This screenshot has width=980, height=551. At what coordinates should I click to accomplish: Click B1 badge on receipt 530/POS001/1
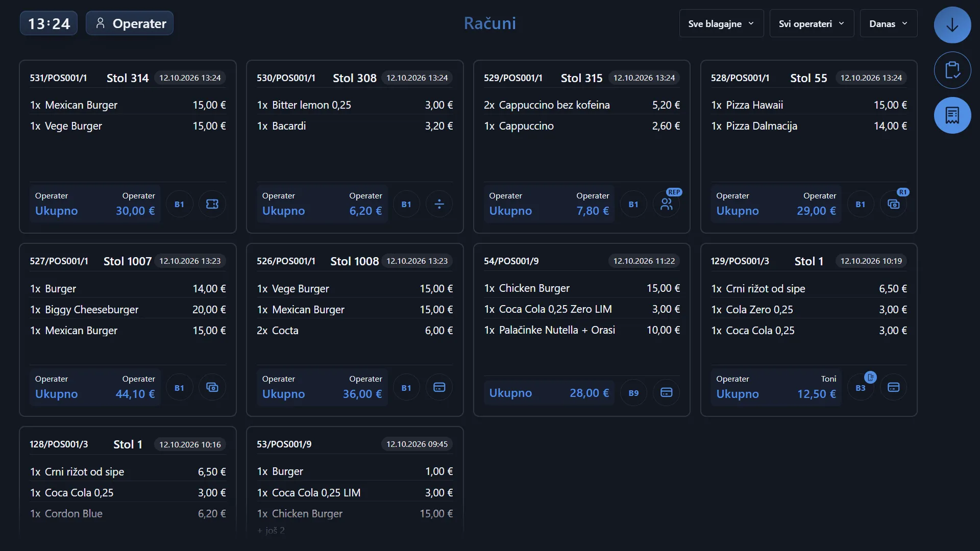(x=406, y=204)
